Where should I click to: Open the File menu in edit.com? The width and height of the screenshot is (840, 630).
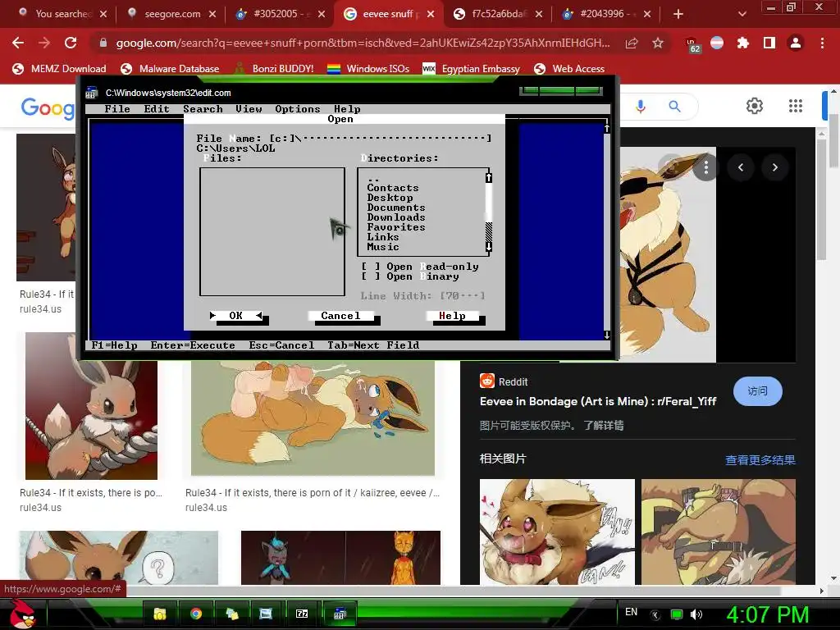click(x=117, y=109)
